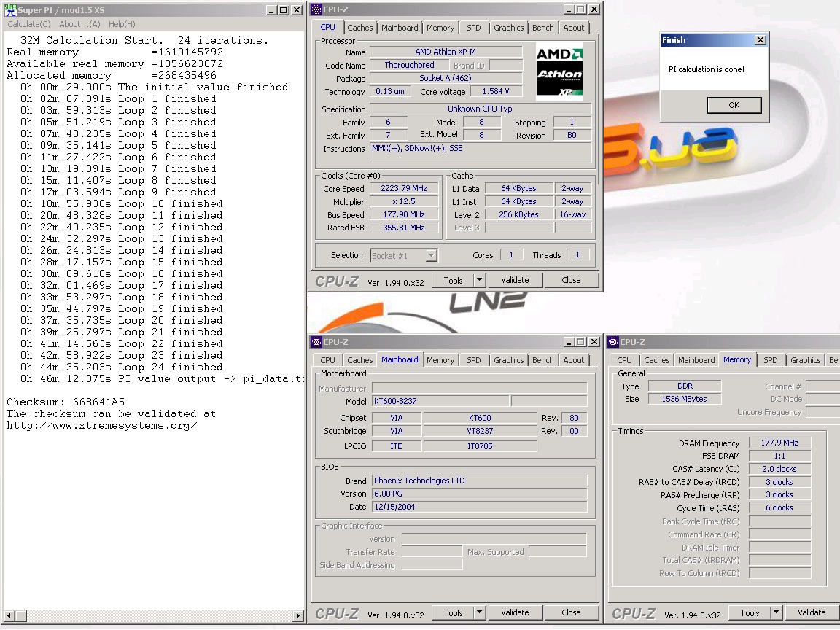
Task: Click DRAM Frequency value 177.9 MHz
Action: click(x=779, y=443)
